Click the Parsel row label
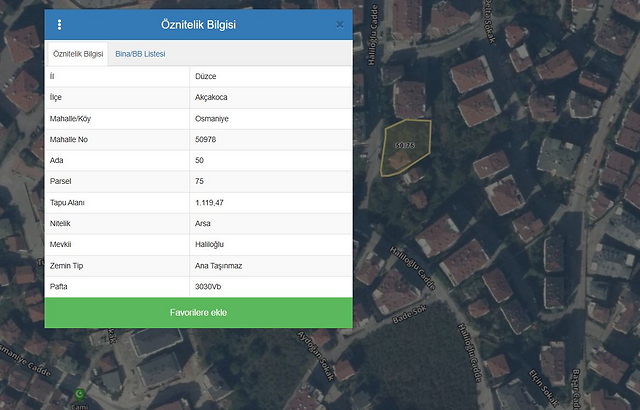 pos(62,181)
